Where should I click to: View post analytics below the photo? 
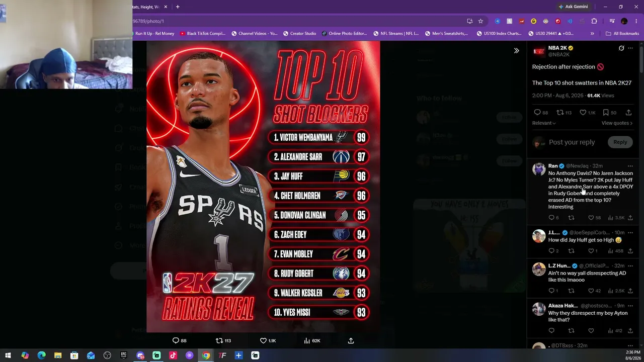307,341
